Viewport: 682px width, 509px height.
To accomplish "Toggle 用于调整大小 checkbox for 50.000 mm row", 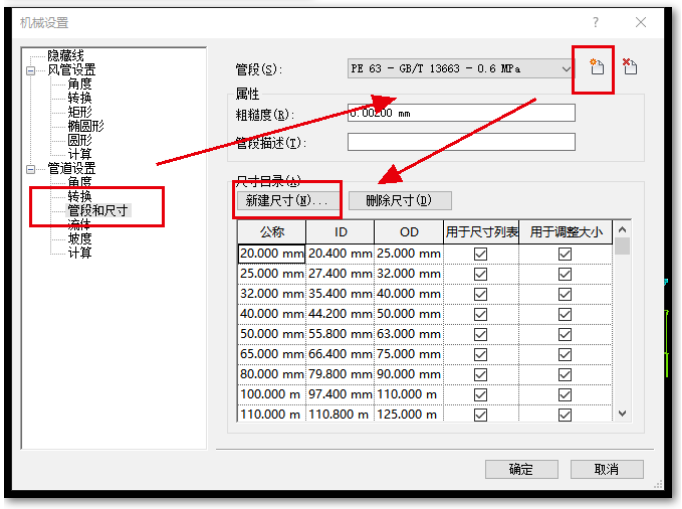I will (565, 334).
